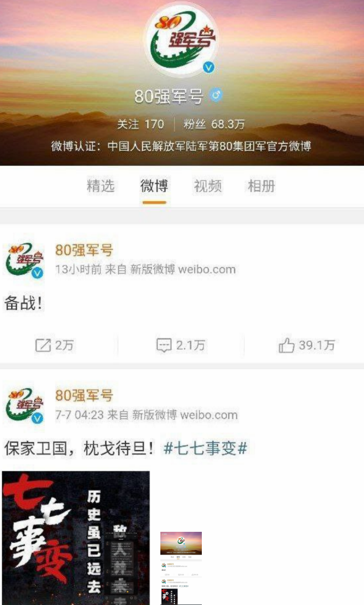Open the 备战! post text

pos(23,303)
